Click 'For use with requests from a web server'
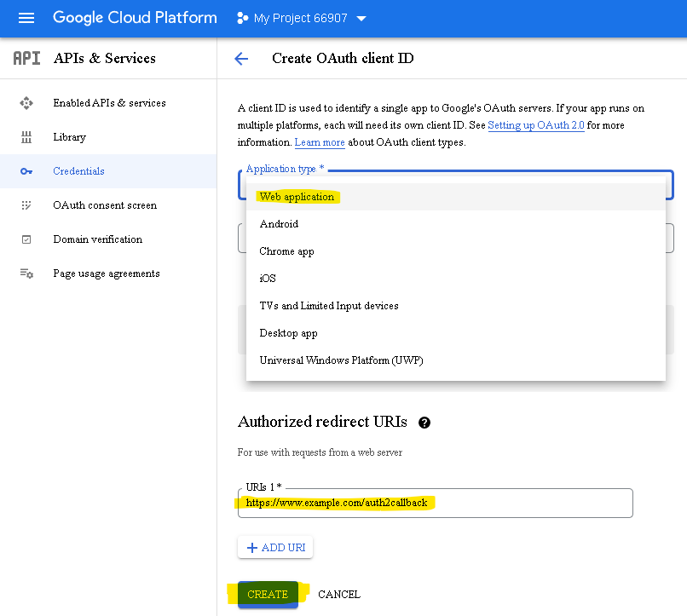Image resolution: width=687 pixels, height=616 pixels. (x=320, y=452)
